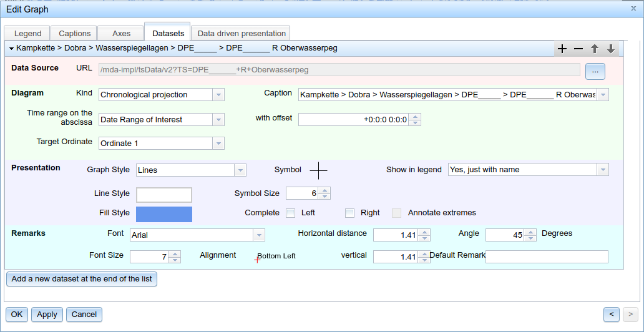The height and width of the screenshot is (332, 644).
Task: Click the crosshair Symbol picker
Action: pos(318,170)
